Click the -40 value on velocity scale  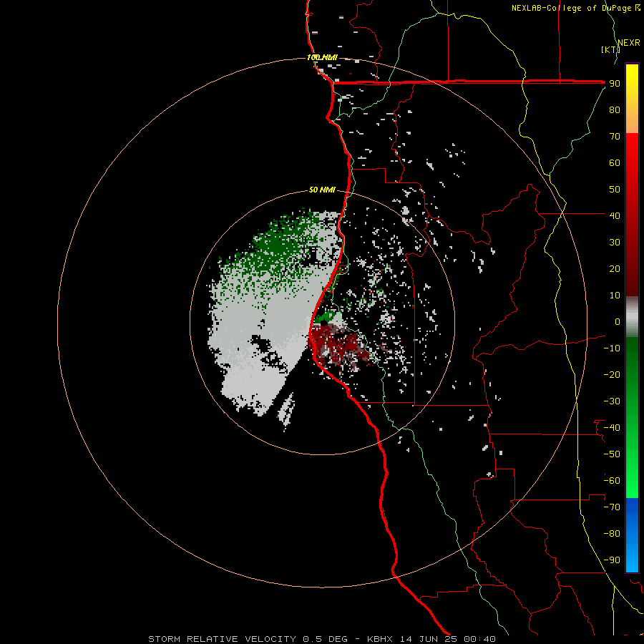(612, 428)
